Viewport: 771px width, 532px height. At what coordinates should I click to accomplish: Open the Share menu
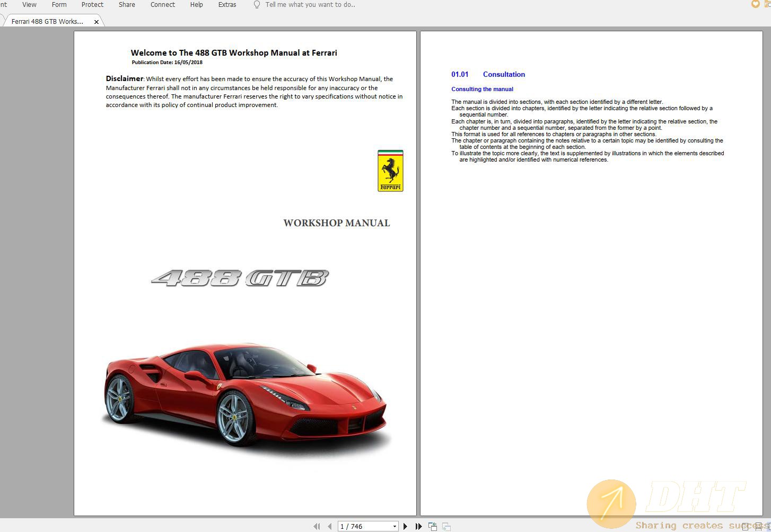click(x=127, y=5)
